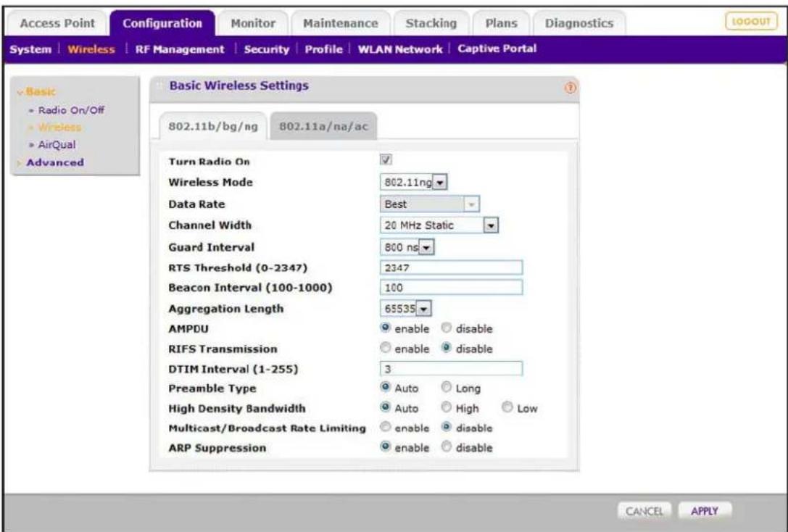Disable ARP Suppression
Screen dimensions: 788x532
click(447, 446)
